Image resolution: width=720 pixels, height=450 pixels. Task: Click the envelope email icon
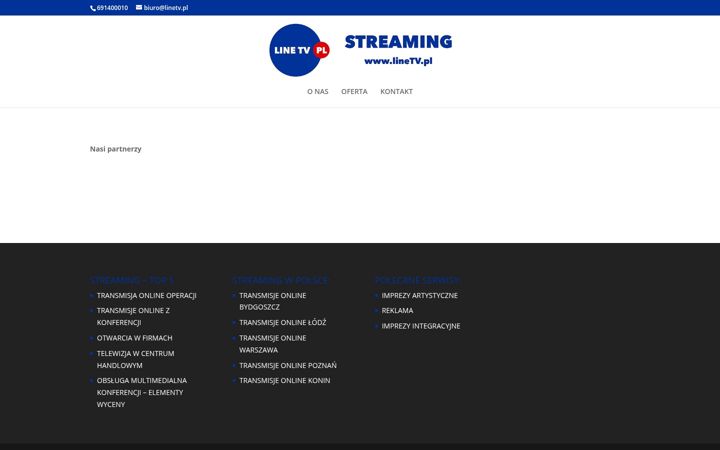[139, 7]
